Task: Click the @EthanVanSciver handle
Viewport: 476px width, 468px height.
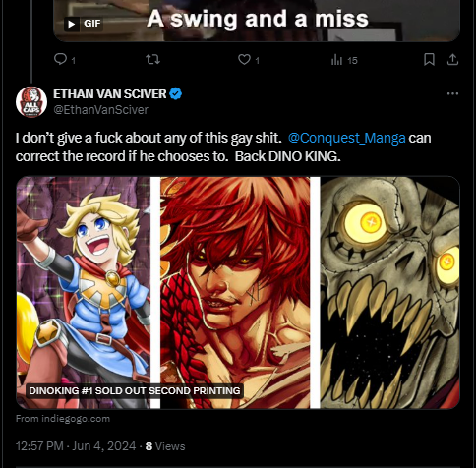Action: coord(100,110)
